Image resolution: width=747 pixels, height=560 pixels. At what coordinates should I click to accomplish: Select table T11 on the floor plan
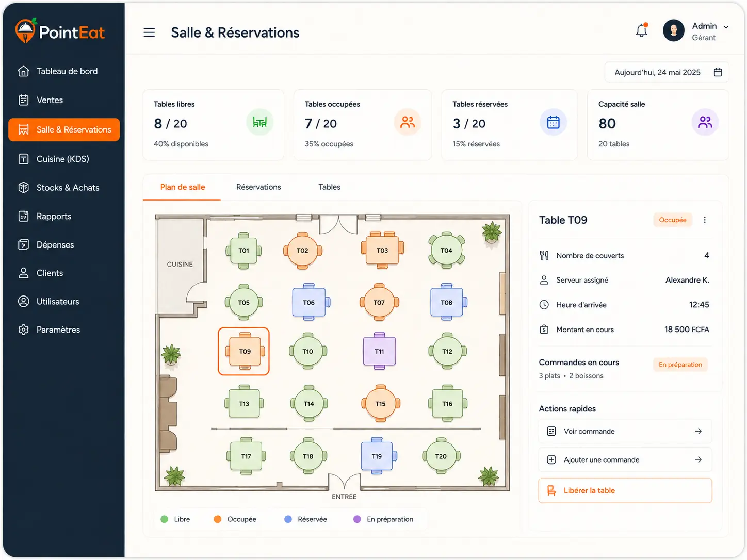click(379, 351)
